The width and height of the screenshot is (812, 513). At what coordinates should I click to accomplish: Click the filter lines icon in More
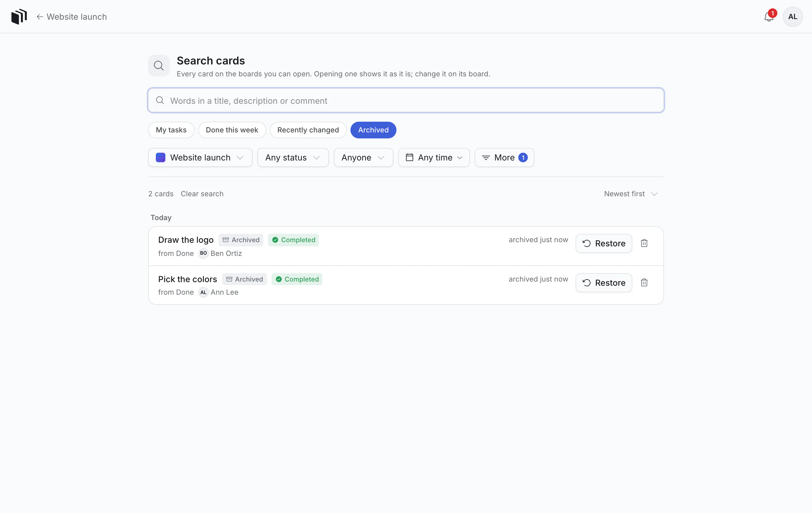486,157
